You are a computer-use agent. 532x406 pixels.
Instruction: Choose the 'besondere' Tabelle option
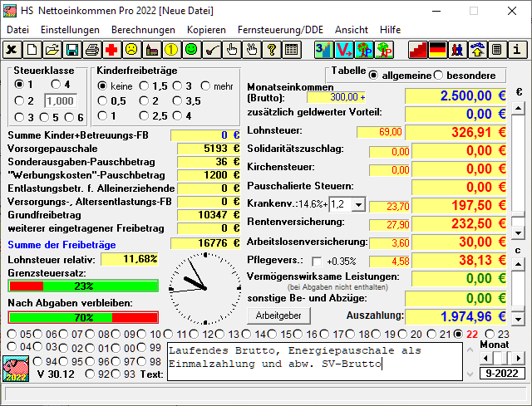point(439,76)
